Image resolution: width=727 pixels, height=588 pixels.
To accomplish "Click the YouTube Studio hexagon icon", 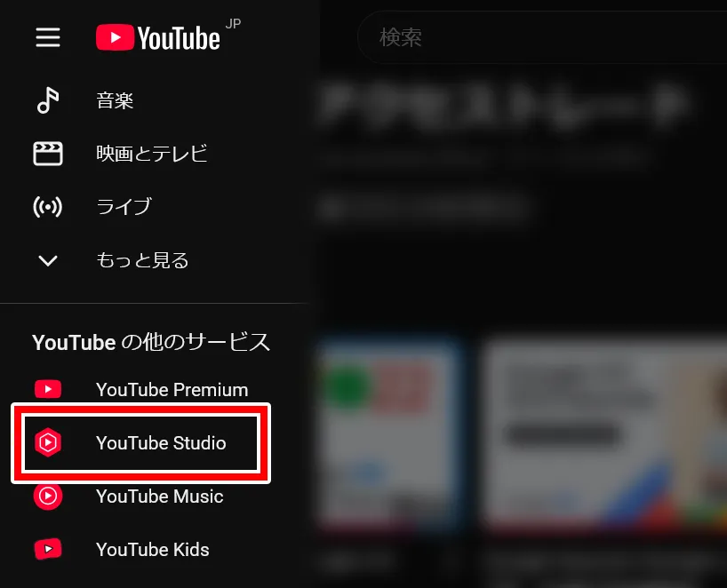I will [x=48, y=442].
